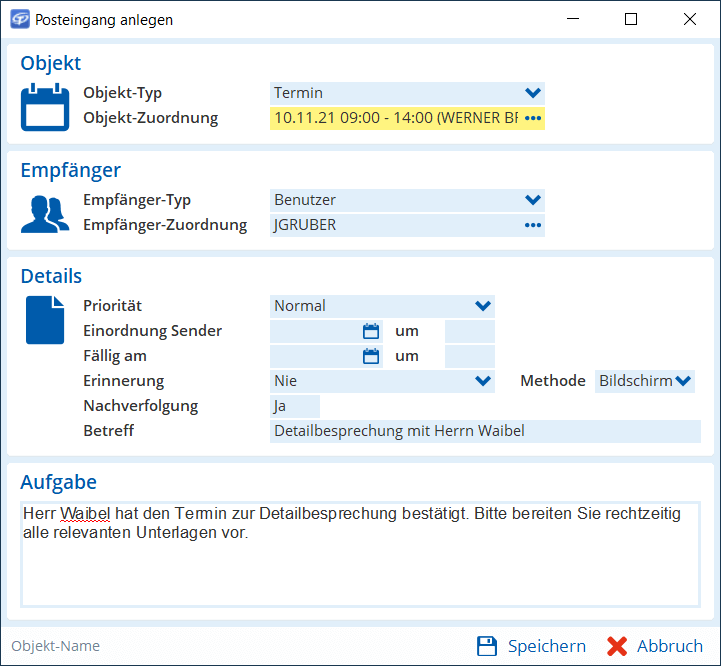Screen dimensions: 721x666
Task: Open Objekt-Zuordnung lookup ellipsis button
Action: (x=533, y=118)
